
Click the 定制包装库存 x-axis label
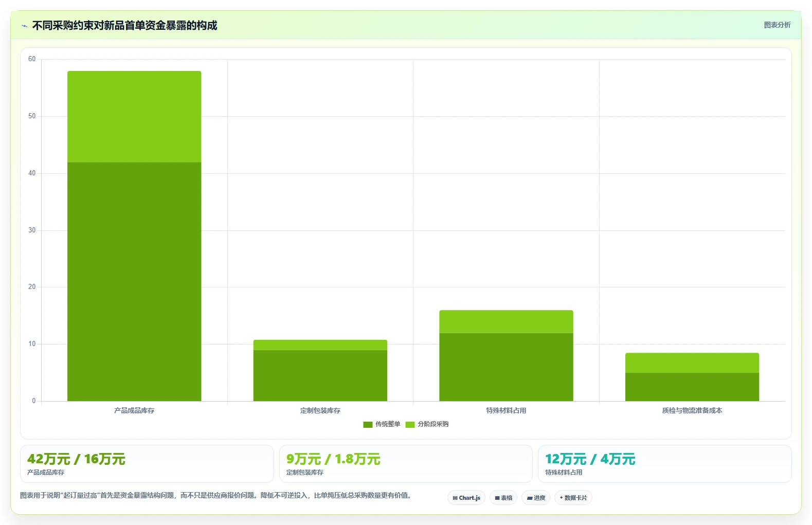click(x=320, y=410)
